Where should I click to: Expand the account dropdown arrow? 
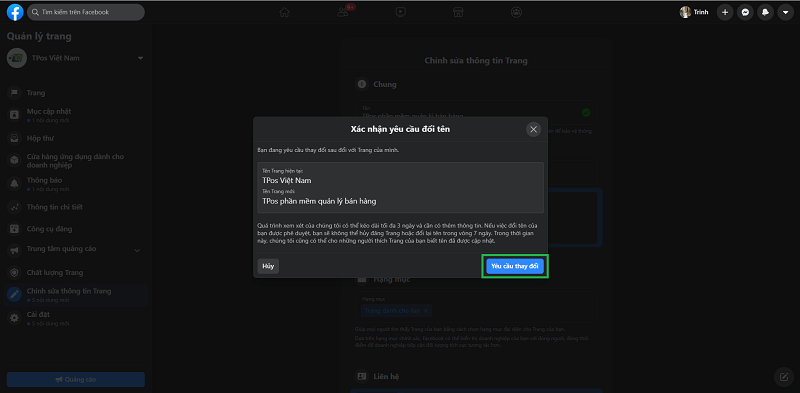click(x=785, y=12)
